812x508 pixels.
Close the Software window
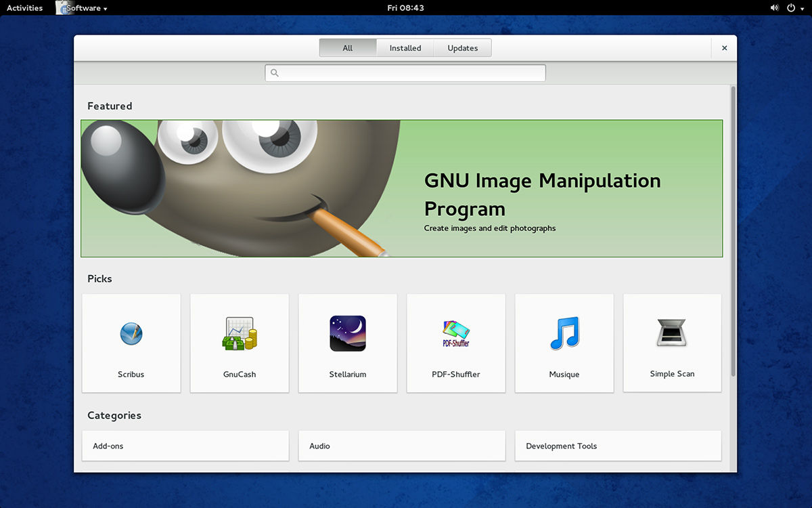point(724,48)
